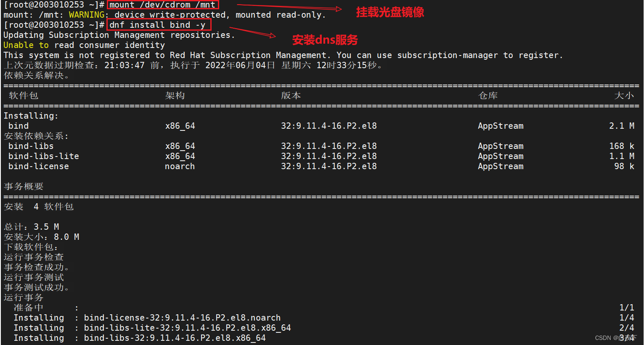Click the 'mount /dev/cdrom /mnt' command text

tap(162, 5)
